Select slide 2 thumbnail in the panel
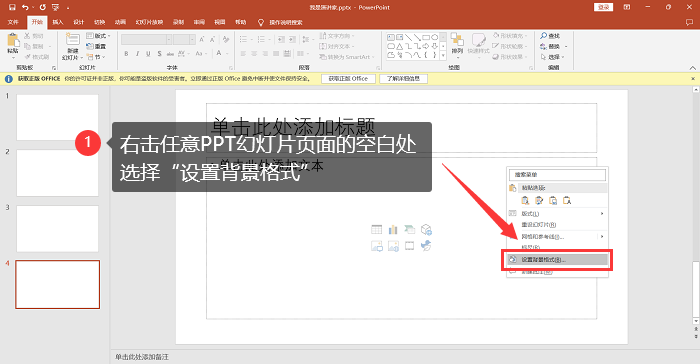Image resolution: width=700 pixels, height=364 pixels. coord(58,172)
